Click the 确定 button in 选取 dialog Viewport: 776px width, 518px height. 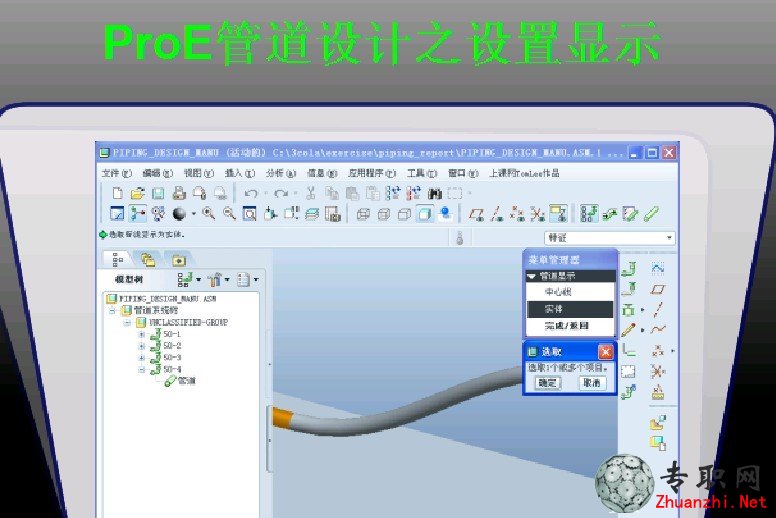point(547,382)
